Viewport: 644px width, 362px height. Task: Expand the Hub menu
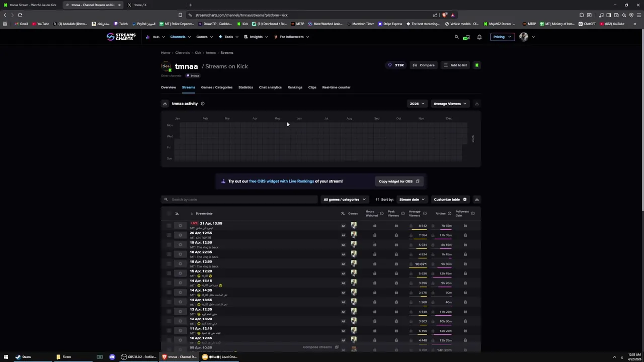point(155,37)
